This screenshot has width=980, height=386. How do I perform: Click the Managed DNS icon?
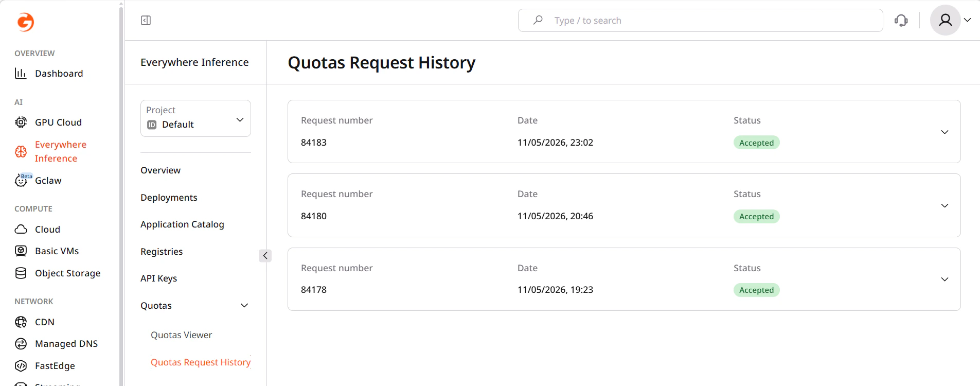coord(21,344)
